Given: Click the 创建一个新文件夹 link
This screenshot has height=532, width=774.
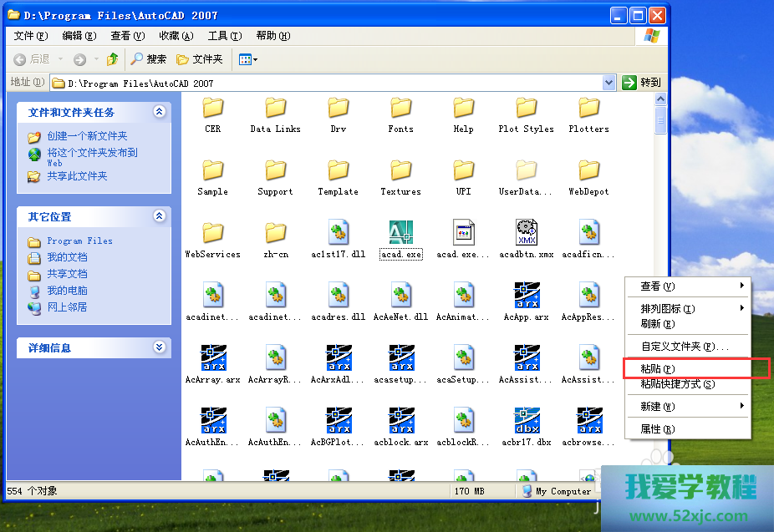Looking at the screenshot, I should tap(87, 136).
